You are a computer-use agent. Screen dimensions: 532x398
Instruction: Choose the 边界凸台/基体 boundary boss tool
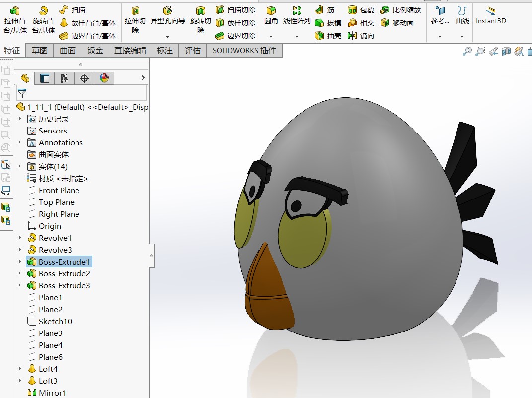88,36
